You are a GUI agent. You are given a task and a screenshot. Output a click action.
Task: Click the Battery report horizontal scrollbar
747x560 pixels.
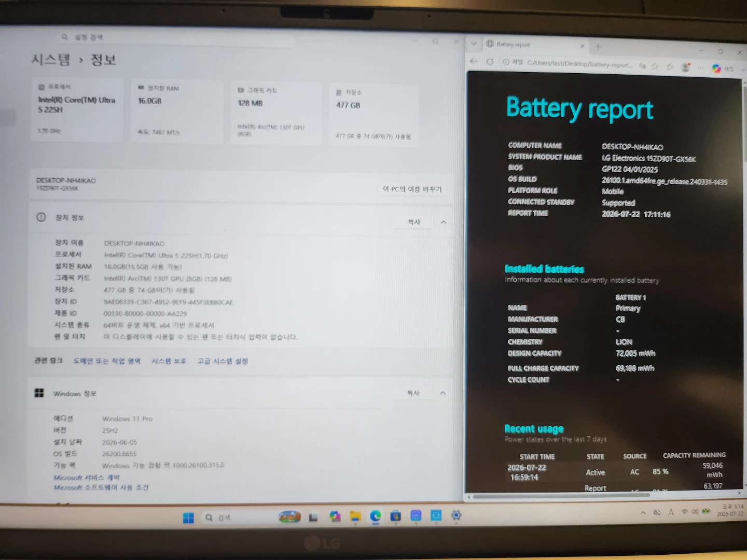tap(561, 496)
